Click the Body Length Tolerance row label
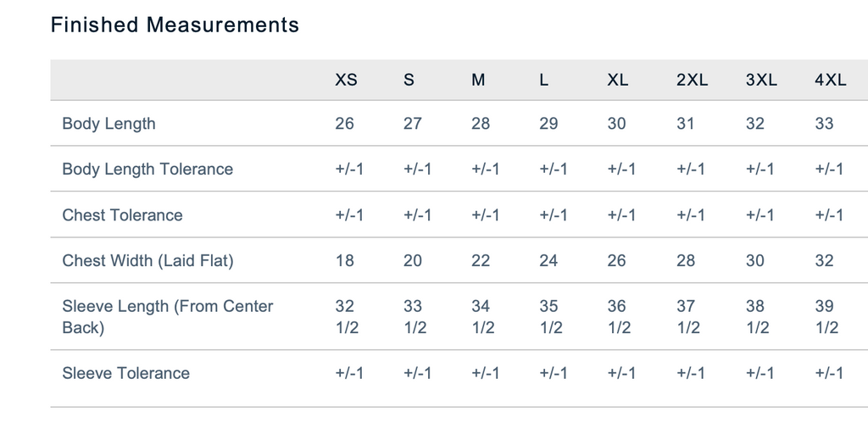The image size is (868, 423). click(147, 169)
